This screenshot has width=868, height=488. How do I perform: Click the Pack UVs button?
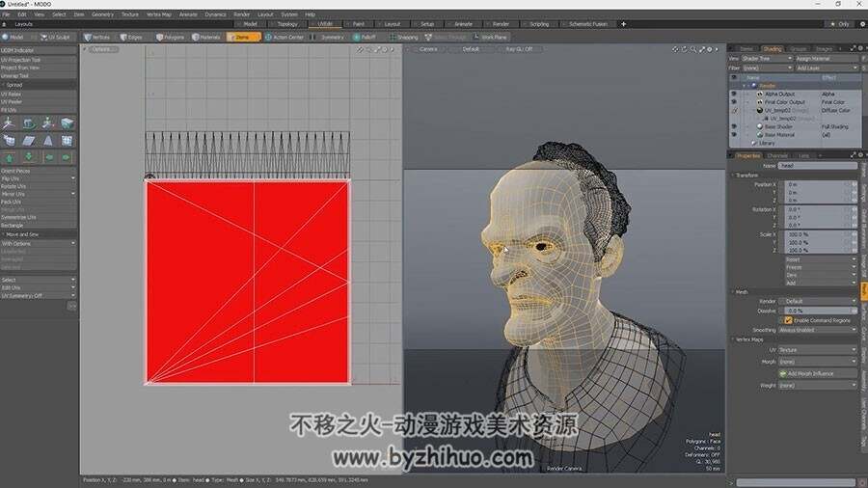[x=39, y=202]
